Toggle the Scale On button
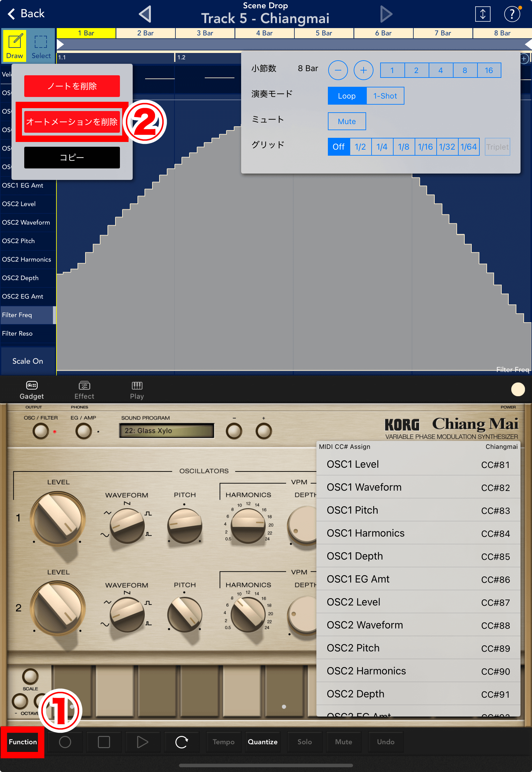Viewport: 532px width, 772px height. pos(28,361)
